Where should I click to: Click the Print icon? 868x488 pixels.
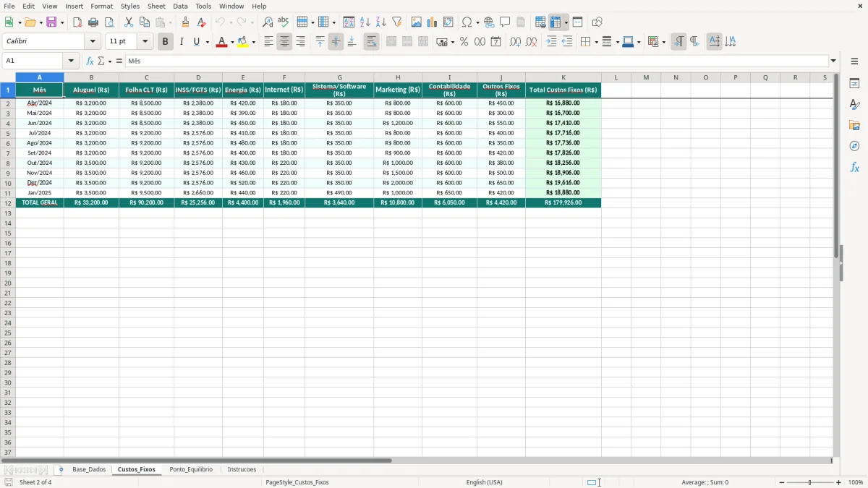(x=93, y=22)
